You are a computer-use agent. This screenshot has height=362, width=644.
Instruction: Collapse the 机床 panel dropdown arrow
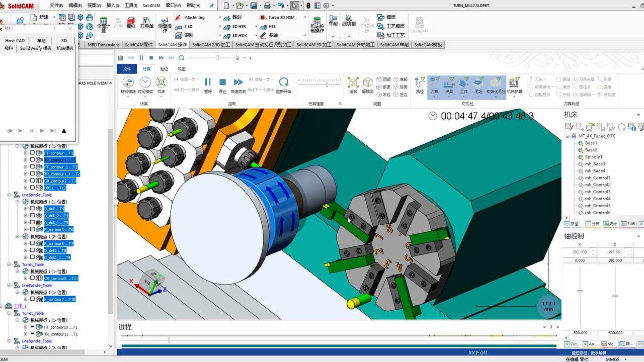(639, 115)
